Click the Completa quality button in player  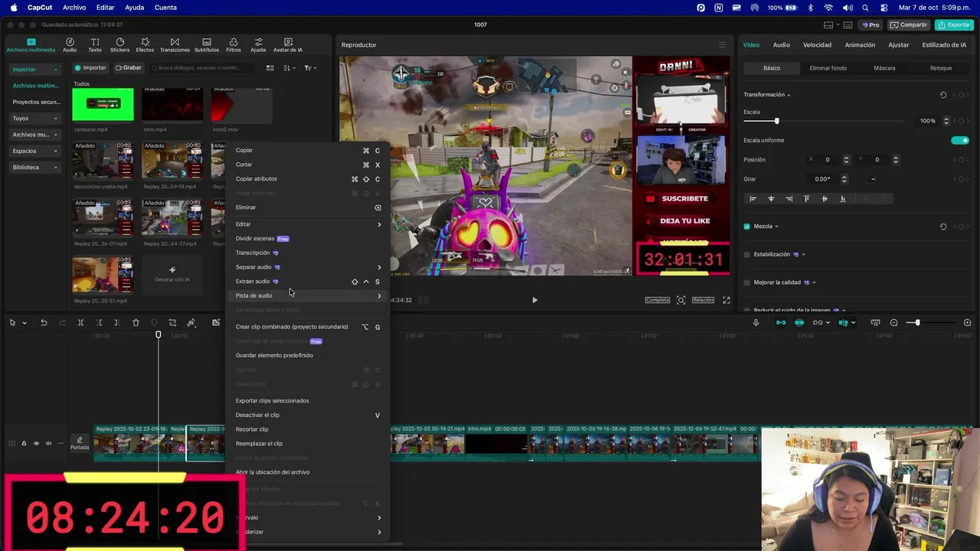pyautogui.click(x=657, y=300)
